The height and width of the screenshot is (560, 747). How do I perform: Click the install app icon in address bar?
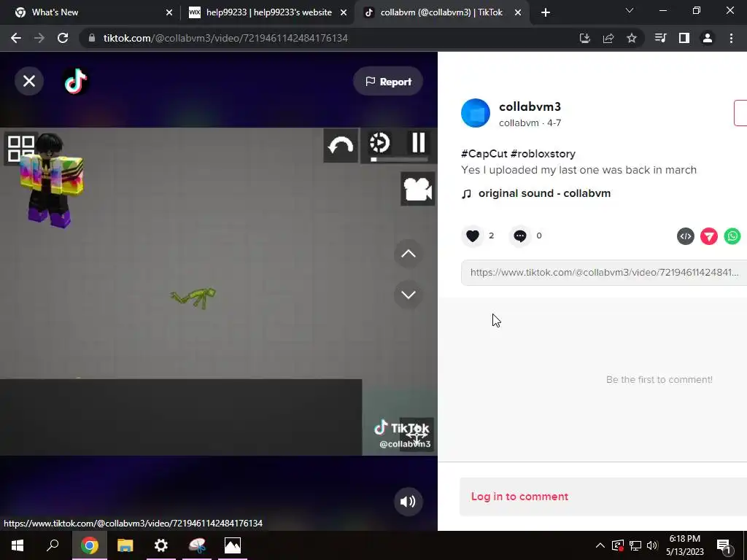584,38
